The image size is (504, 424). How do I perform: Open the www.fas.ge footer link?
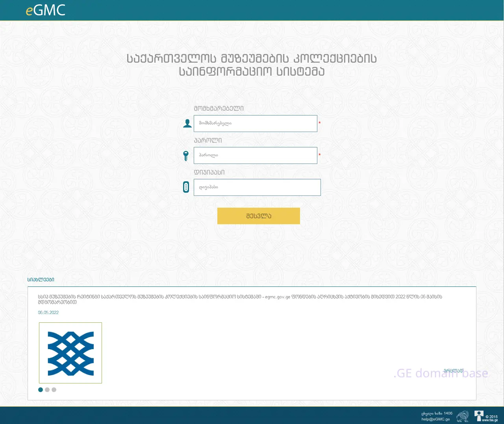point(490,420)
